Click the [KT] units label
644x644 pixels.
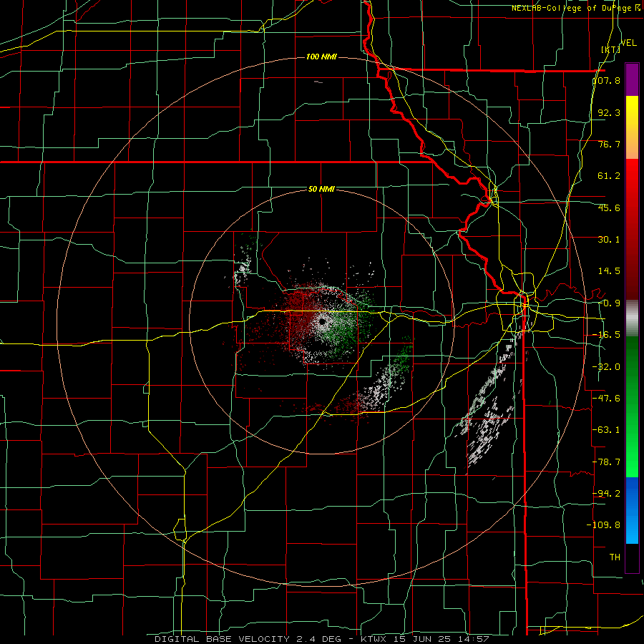pos(611,49)
